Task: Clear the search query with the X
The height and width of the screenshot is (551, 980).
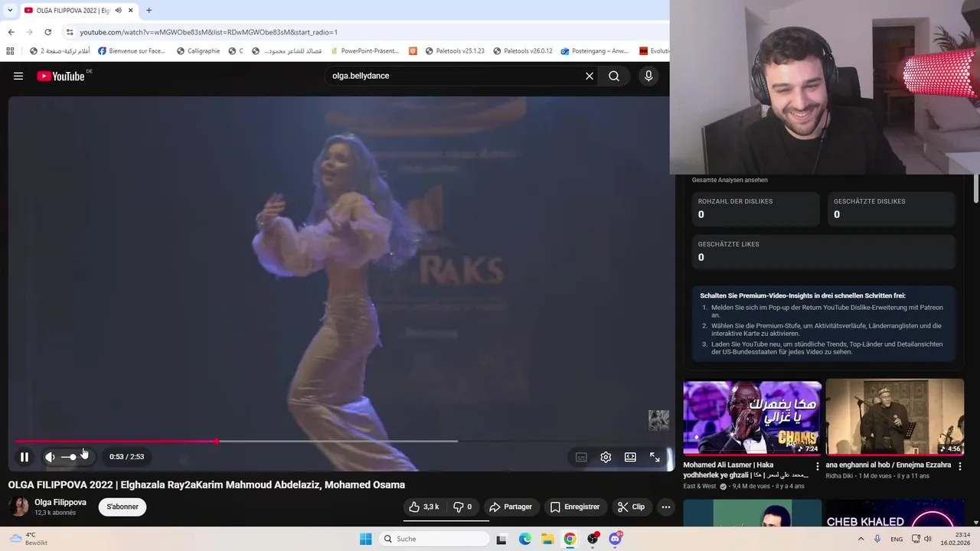Action: (x=590, y=76)
